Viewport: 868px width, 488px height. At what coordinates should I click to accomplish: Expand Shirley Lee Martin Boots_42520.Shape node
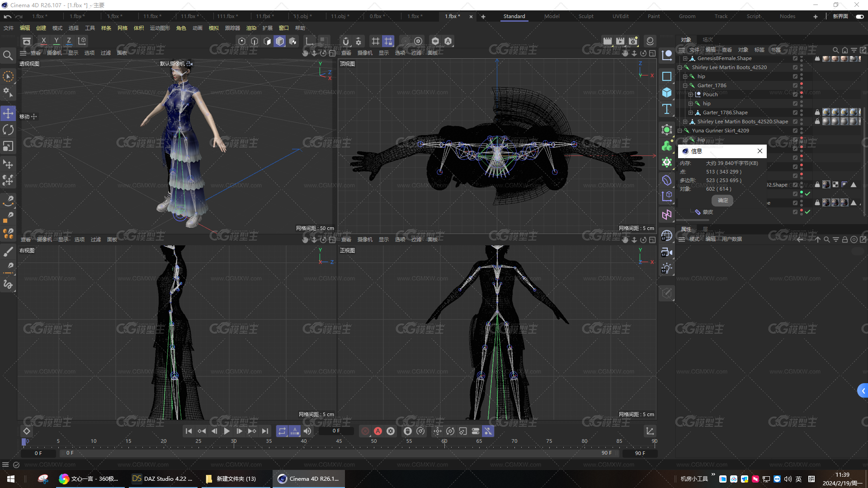pos(685,122)
